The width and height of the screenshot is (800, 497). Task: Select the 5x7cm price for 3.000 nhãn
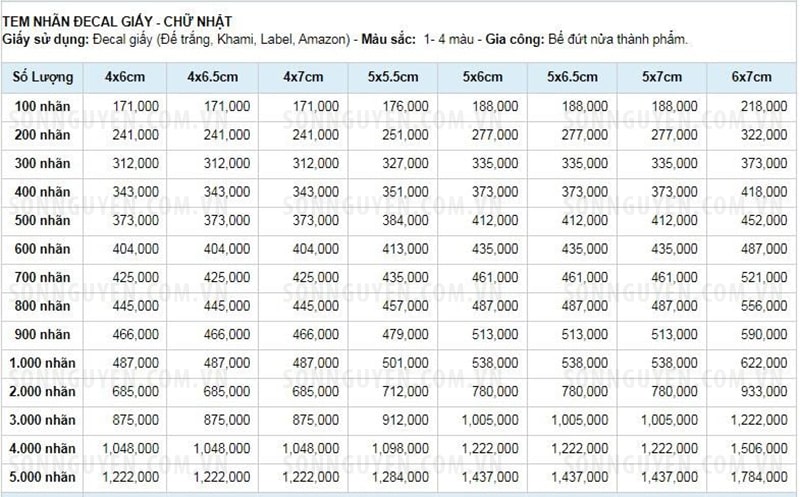click(669, 420)
